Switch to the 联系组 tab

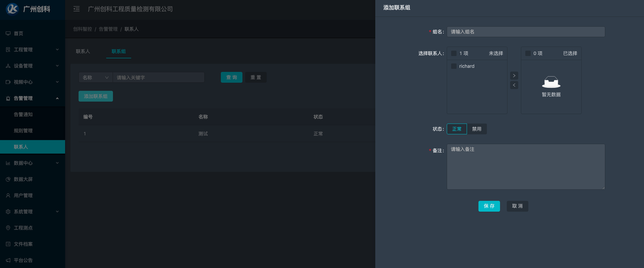[119, 51]
